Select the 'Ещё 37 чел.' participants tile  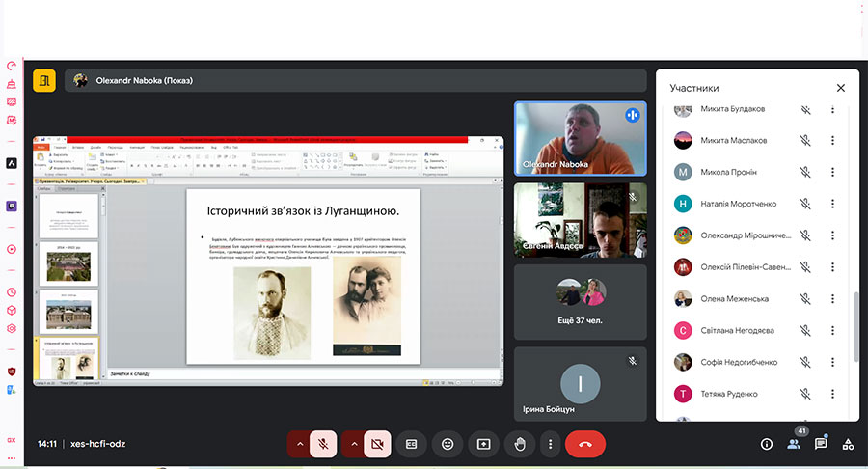580,299
